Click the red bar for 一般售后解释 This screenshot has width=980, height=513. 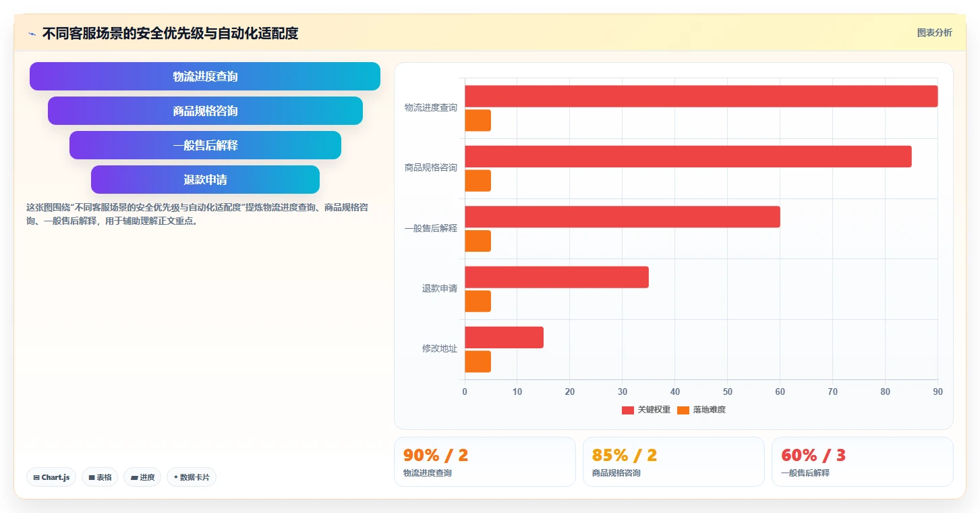(x=622, y=217)
